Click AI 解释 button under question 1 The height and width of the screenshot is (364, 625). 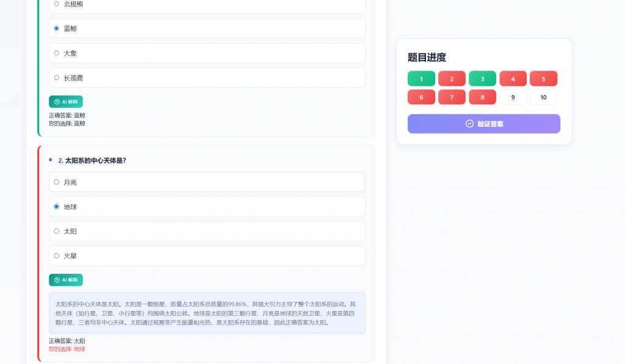66,102
